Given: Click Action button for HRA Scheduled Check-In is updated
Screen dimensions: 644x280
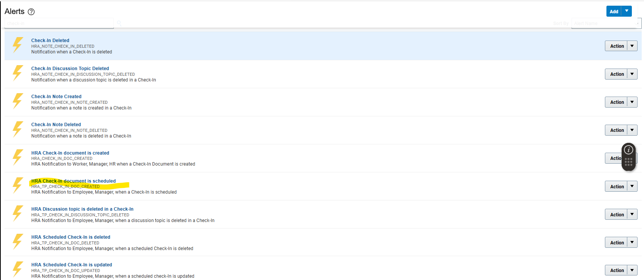Looking at the screenshot, I should click(x=616, y=270).
